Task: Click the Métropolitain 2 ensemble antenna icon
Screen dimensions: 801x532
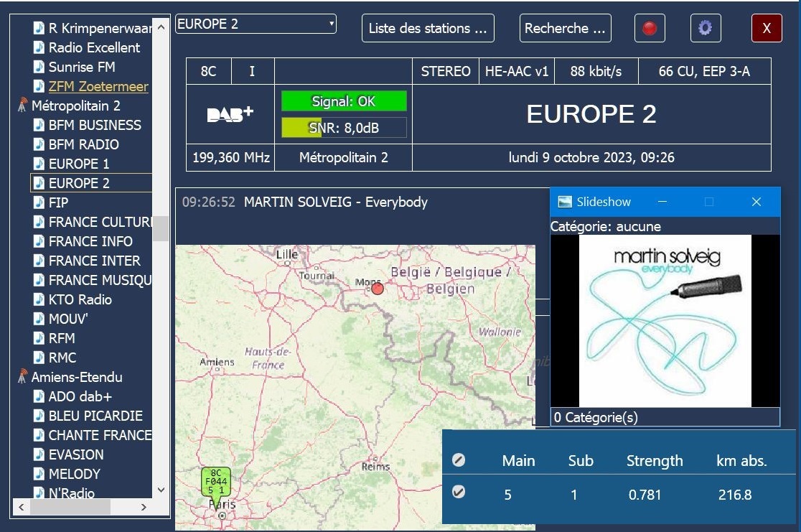Action: (22, 106)
